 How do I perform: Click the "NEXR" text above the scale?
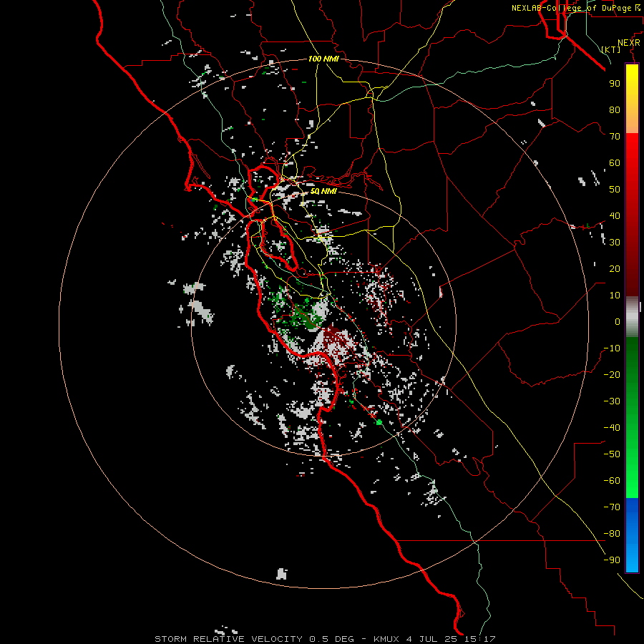click(x=629, y=43)
